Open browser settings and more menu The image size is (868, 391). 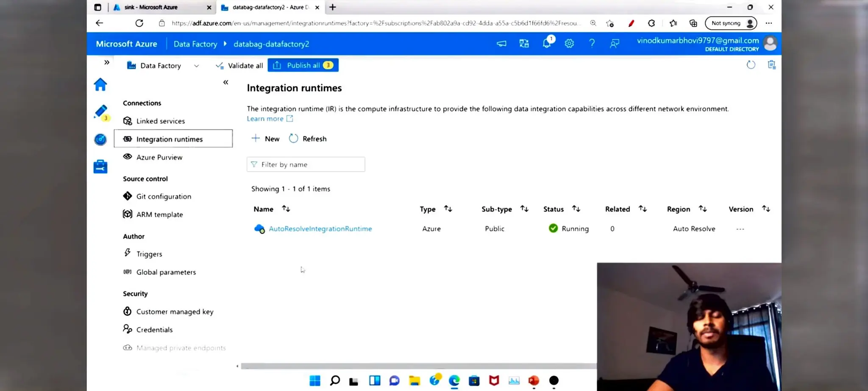pos(769,23)
